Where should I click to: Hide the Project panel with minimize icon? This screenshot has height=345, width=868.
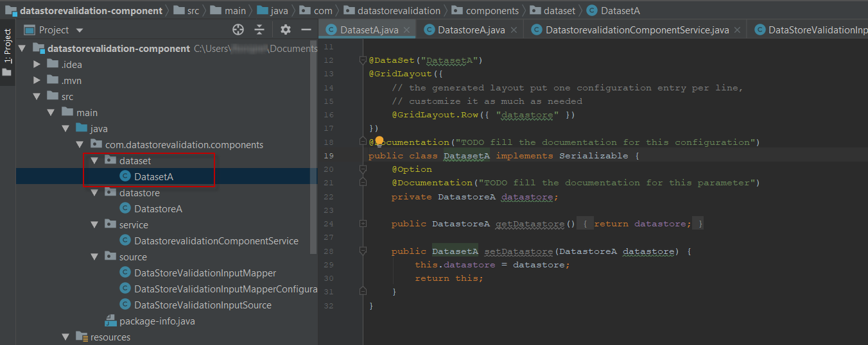306,29
